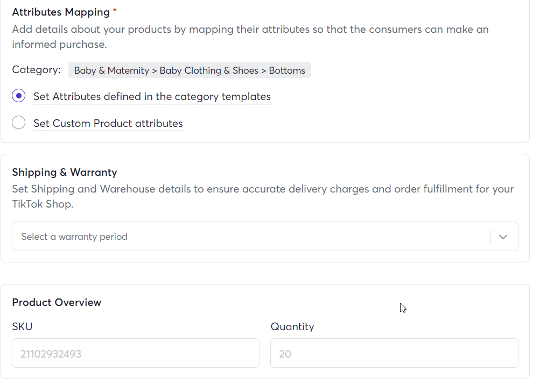Viewport: 547px width, 392px height.
Task: Click the Baby & Maternity category breadcrumb chip
Action: click(x=190, y=70)
